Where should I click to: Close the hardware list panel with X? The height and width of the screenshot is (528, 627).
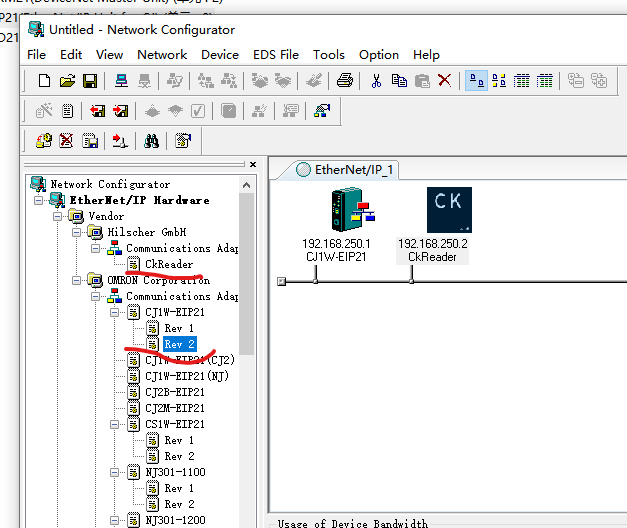(x=253, y=164)
